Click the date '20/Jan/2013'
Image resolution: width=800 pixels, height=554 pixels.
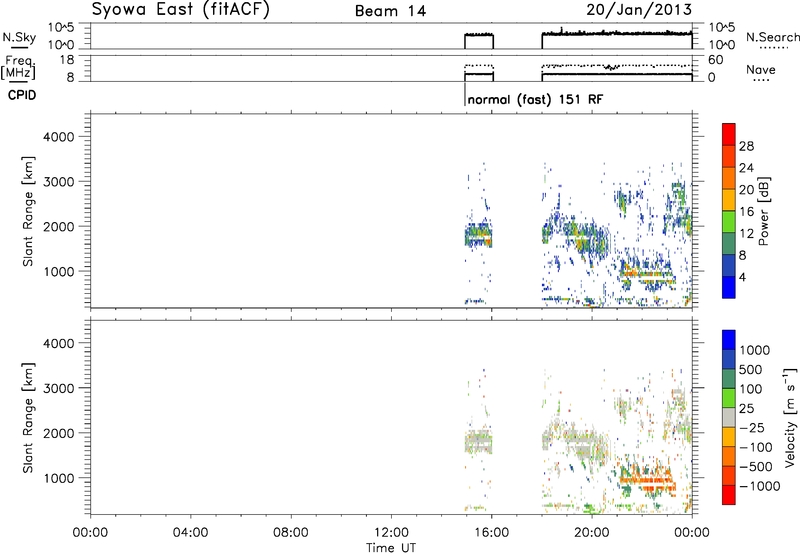(x=639, y=10)
